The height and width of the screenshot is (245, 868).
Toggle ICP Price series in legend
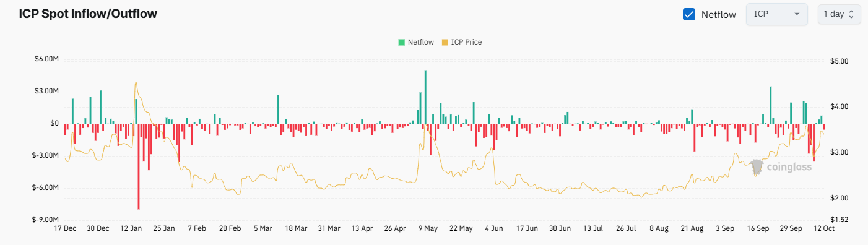pos(461,42)
